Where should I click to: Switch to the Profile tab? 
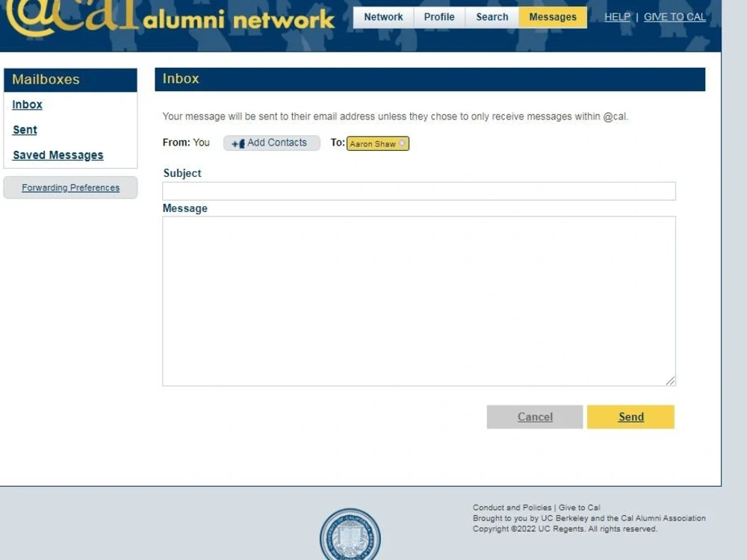pos(439,17)
